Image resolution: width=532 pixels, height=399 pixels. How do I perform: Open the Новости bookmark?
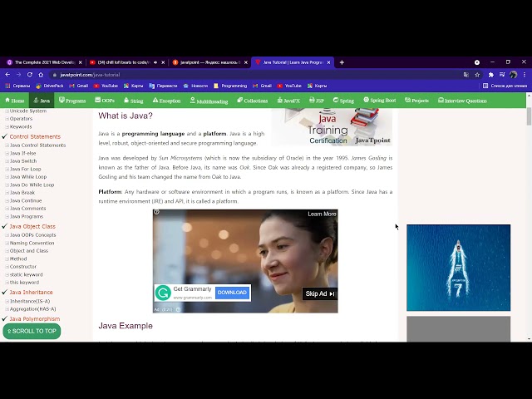[x=195, y=86]
